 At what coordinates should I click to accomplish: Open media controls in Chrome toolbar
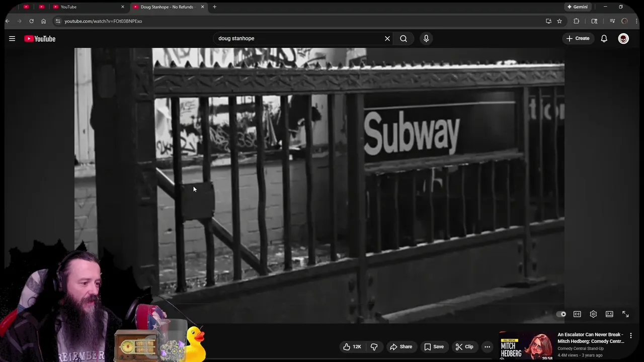point(612,21)
